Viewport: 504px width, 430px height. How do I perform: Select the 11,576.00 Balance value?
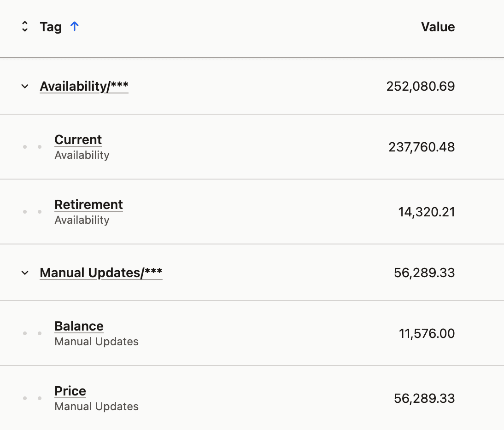coord(427,333)
